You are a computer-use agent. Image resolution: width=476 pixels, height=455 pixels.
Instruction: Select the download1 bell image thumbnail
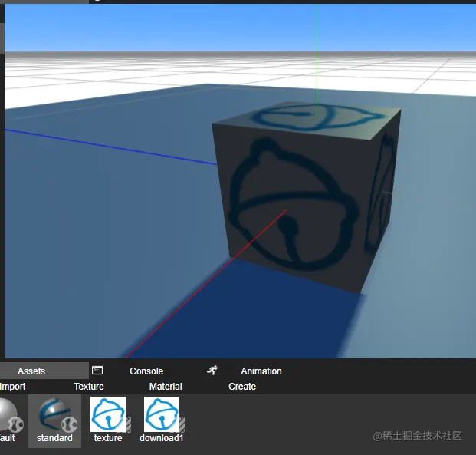coord(162,414)
